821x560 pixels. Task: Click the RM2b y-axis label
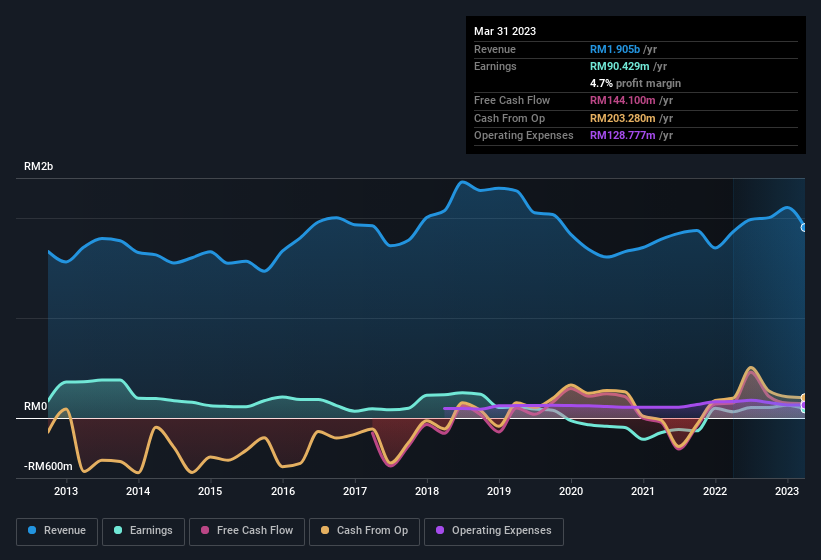tap(38, 167)
